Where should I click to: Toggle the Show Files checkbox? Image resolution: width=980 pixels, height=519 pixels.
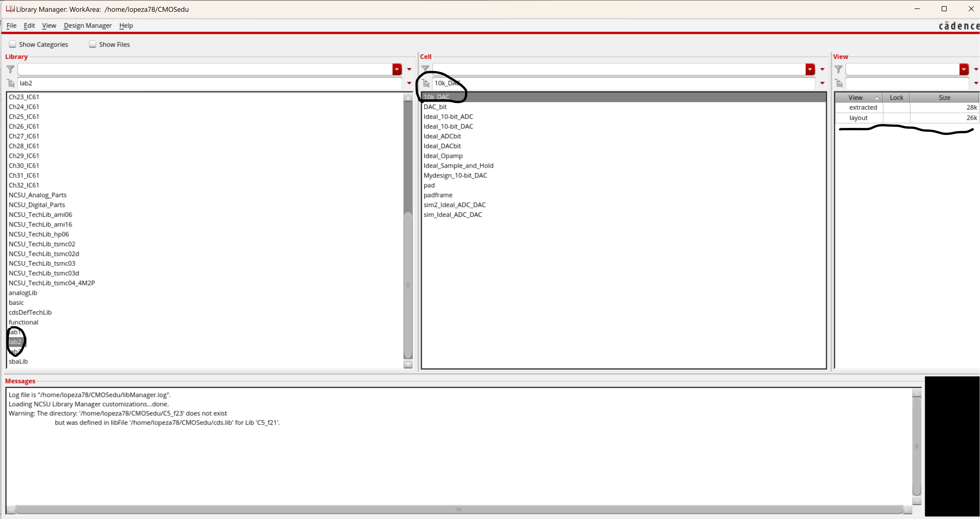(x=92, y=44)
